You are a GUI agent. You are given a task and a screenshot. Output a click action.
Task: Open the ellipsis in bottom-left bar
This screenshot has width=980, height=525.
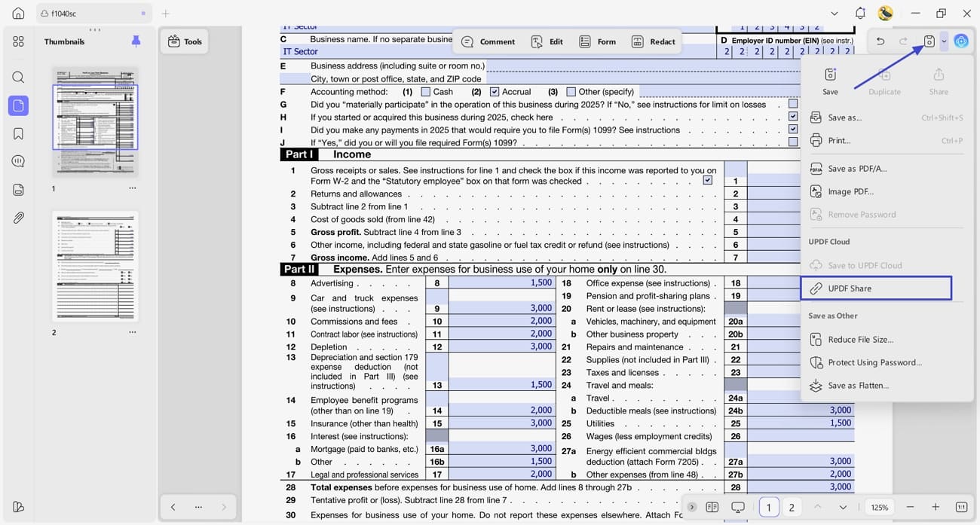(x=198, y=507)
